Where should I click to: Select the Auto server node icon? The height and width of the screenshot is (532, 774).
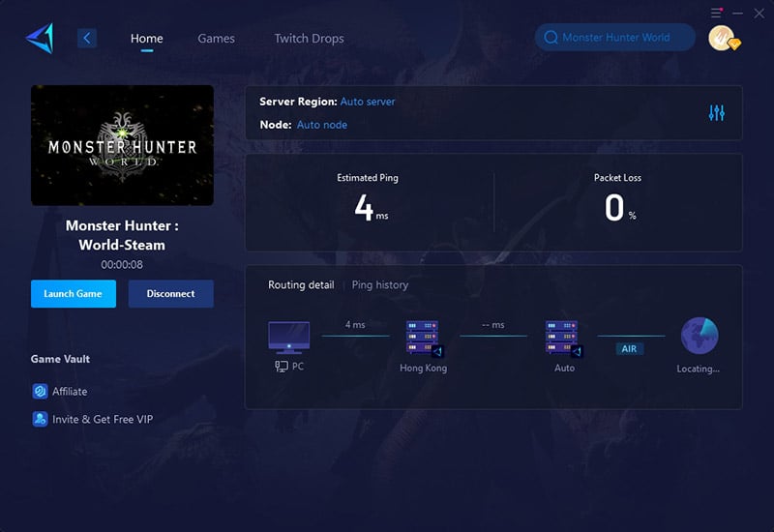pyautogui.click(x=564, y=338)
